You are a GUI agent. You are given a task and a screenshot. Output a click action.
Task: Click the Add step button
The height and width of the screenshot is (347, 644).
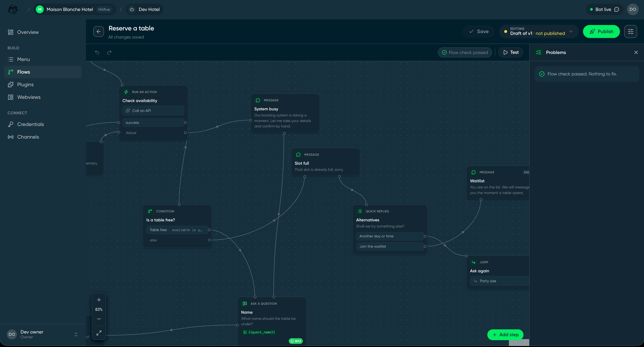(x=505, y=335)
